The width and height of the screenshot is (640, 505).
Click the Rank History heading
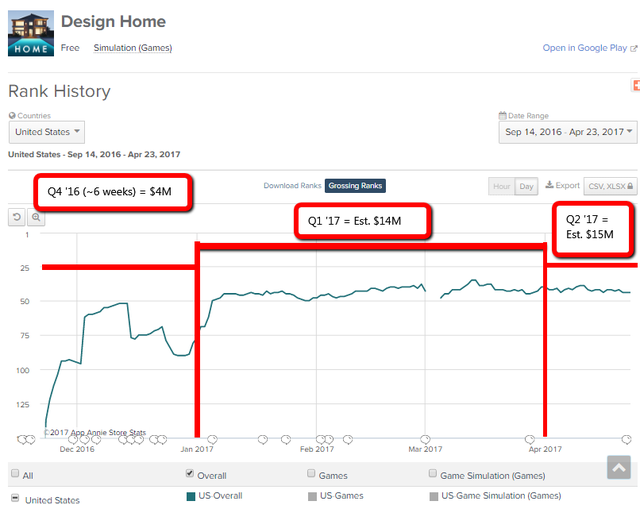click(60, 91)
